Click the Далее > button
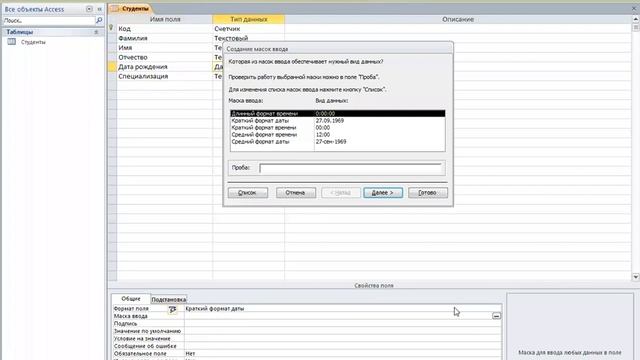 (383, 193)
